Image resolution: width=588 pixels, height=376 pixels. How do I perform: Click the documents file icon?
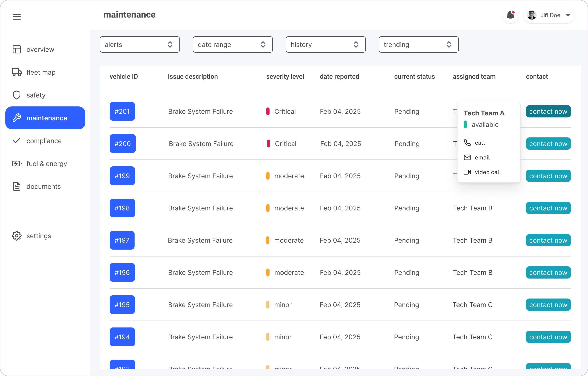(17, 187)
